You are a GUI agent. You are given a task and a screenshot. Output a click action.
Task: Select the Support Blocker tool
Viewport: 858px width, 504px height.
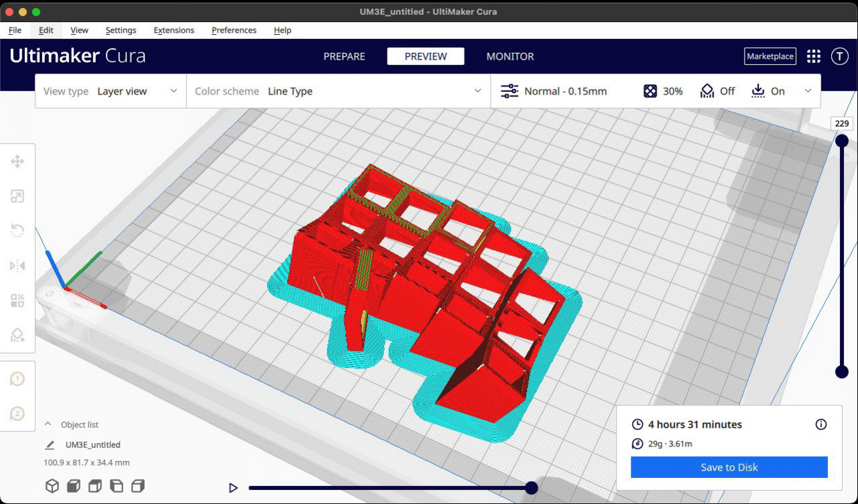[17, 336]
